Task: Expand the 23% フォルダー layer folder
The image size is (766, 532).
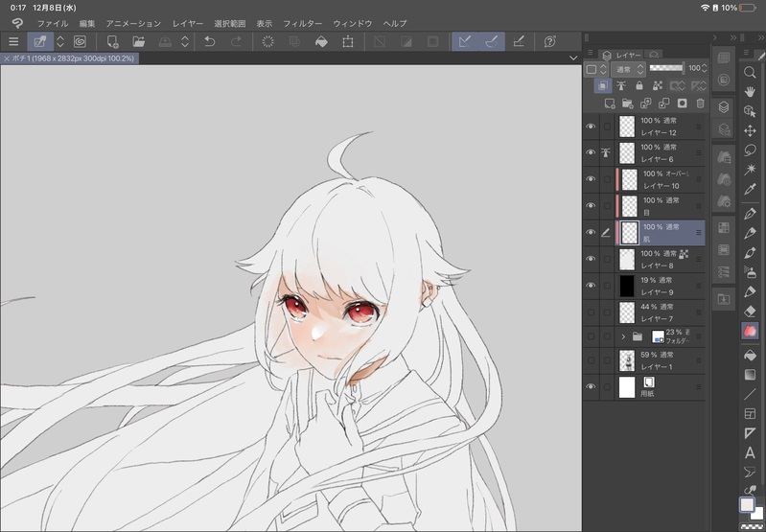Action: tap(623, 336)
